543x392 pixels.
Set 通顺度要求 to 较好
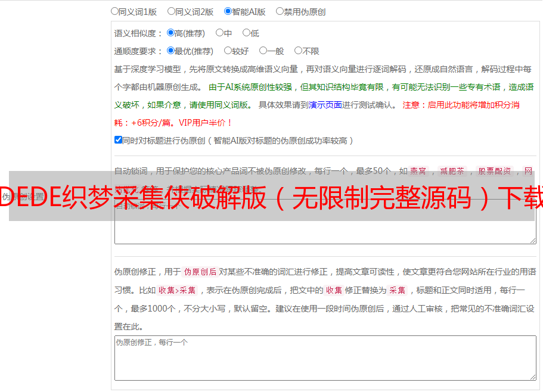[x=228, y=51]
